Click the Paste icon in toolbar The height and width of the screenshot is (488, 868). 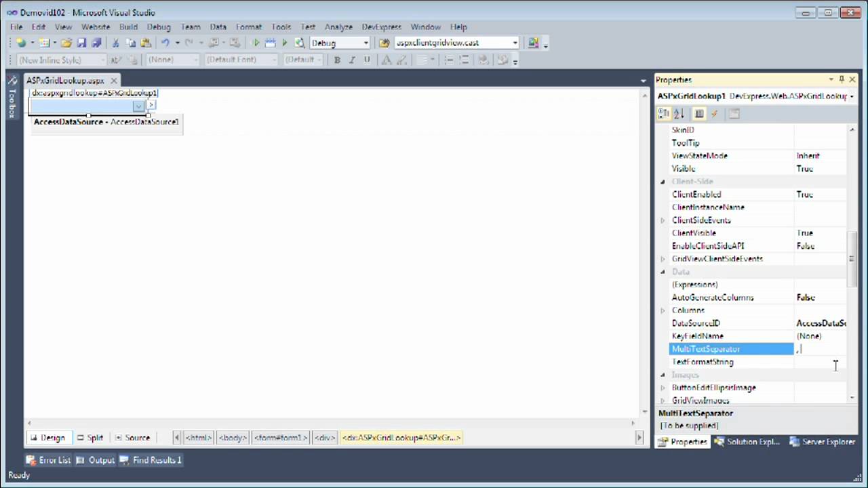[x=146, y=43]
